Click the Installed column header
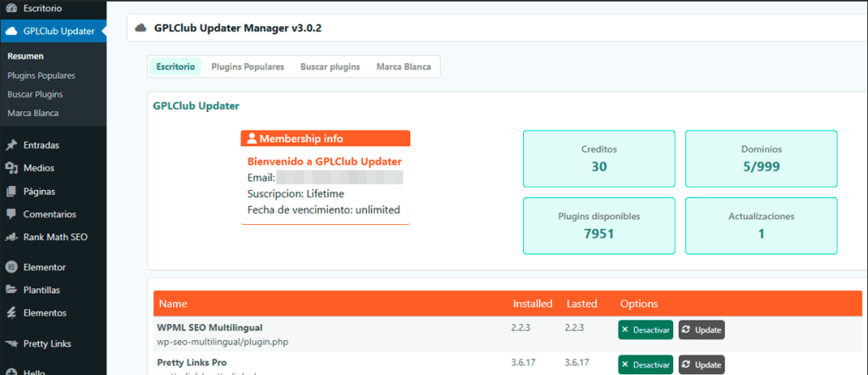The width and height of the screenshot is (868, 375). tap(532, 304)
